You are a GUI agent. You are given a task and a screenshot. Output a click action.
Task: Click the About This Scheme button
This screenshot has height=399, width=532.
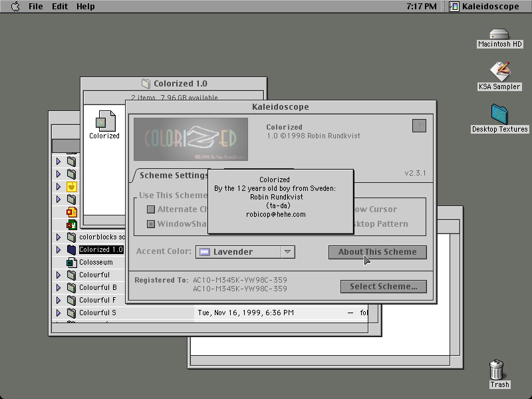377,252
